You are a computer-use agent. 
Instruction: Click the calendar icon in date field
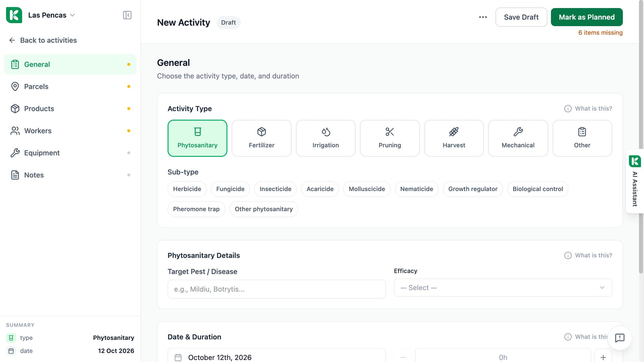(178, 357)
